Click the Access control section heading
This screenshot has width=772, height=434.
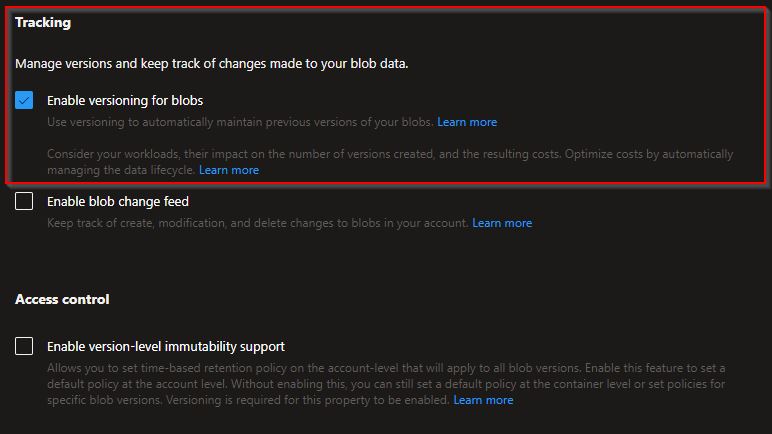coord(62,299)
